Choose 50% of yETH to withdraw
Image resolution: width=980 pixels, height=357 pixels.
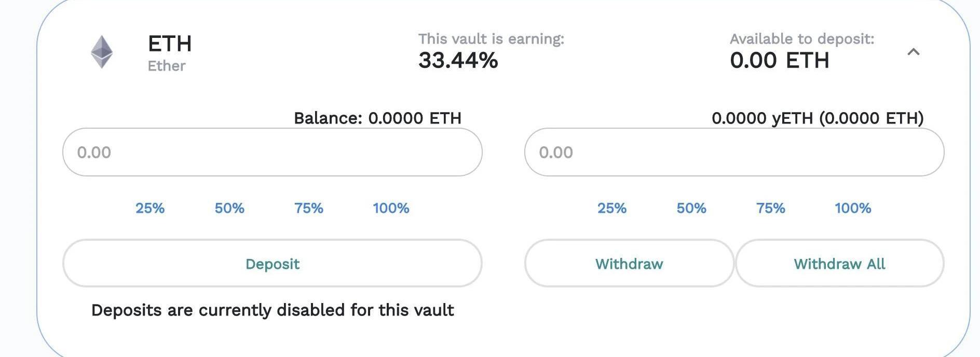point(691,208)
